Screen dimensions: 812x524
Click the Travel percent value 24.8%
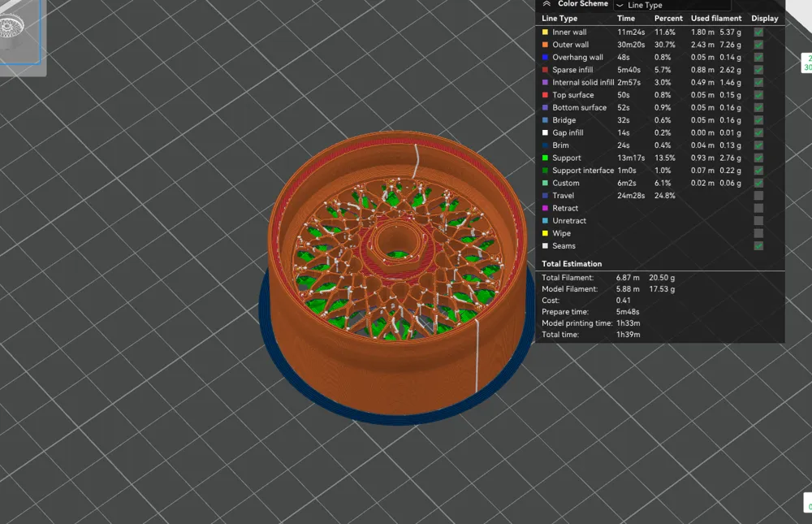coord(664,196)
